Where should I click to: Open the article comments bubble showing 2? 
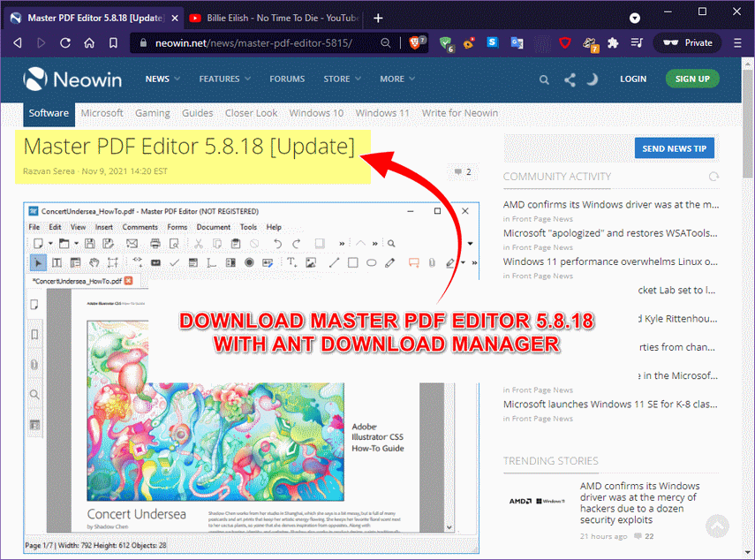coord(463,171)
